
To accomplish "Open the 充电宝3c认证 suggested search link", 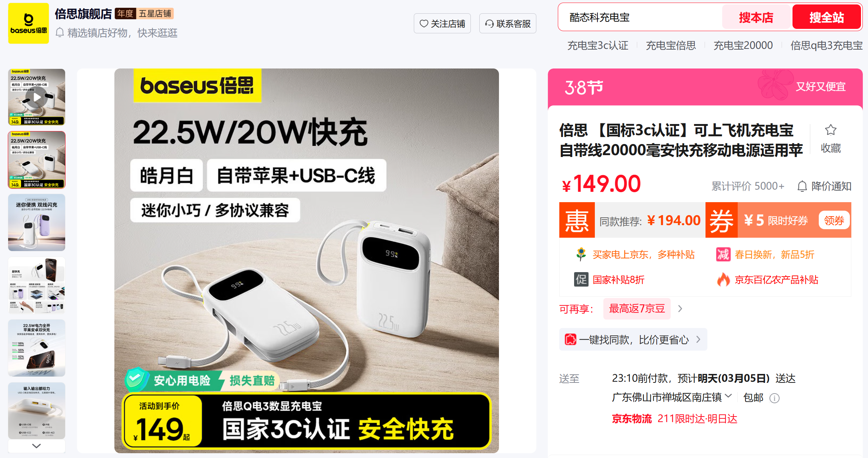I will [598, 46].
